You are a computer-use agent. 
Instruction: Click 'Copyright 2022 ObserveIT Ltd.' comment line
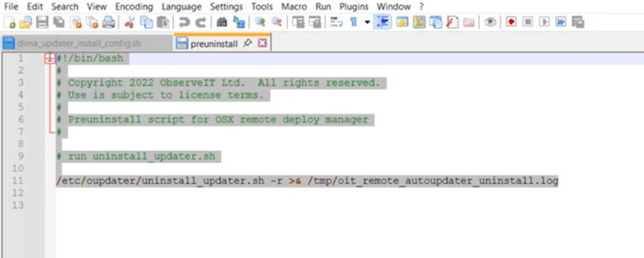pos(219,83)
